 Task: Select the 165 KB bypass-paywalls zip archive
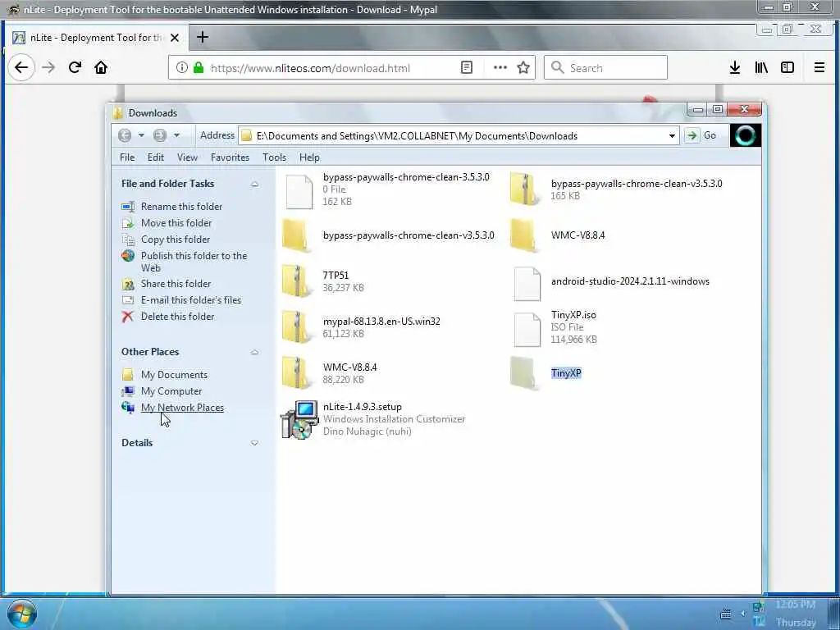pos(524,189)
